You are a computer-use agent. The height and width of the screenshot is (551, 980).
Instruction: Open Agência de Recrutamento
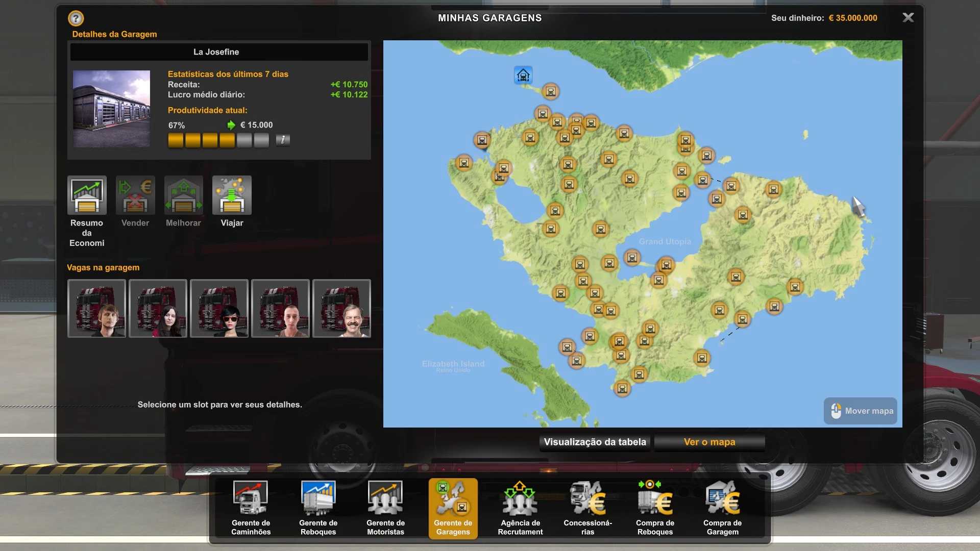point(520,508)
